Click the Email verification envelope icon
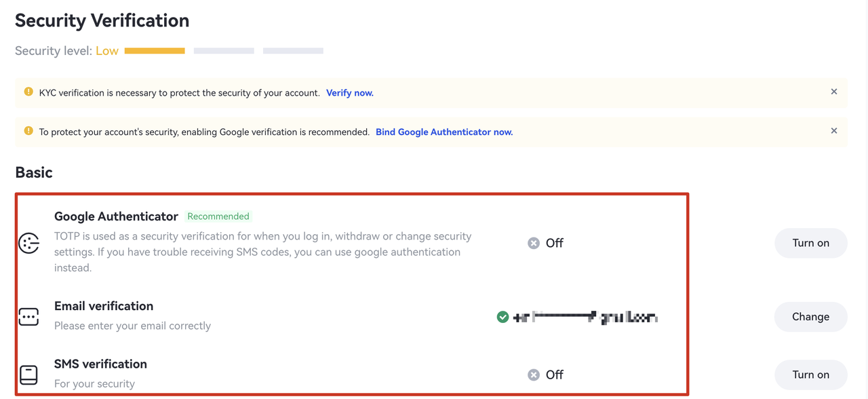 point(28,317)
